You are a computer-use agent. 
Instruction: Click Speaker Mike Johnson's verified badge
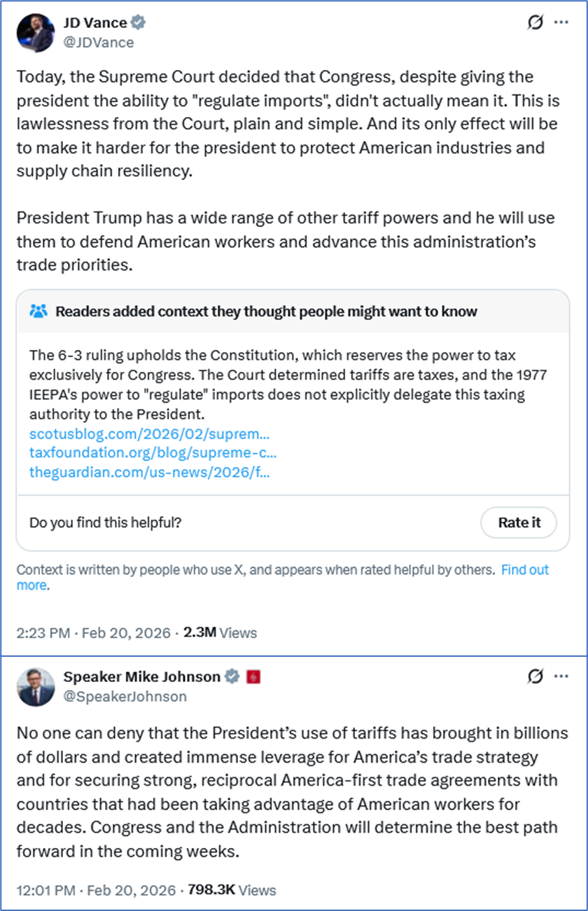tap(232, 677)
